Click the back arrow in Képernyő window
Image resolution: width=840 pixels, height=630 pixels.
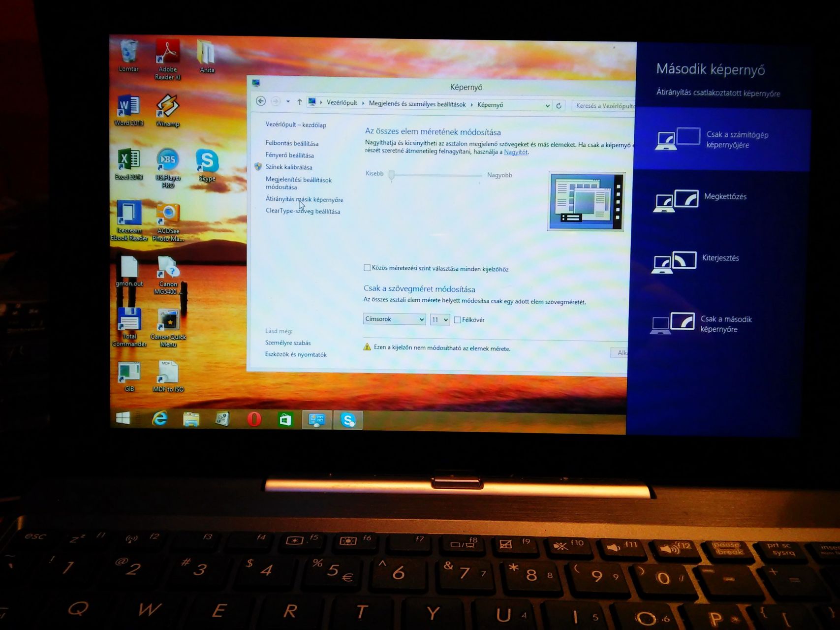tap(261, 101)
